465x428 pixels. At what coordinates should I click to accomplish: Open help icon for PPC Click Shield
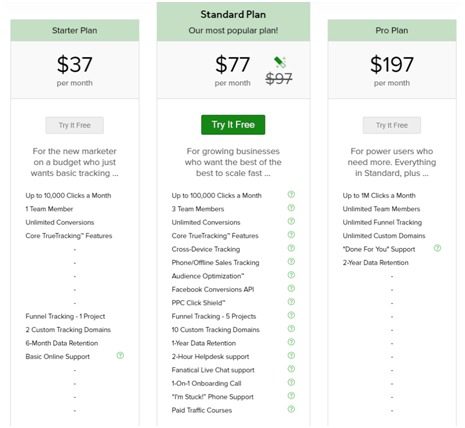tap(291, 302)
